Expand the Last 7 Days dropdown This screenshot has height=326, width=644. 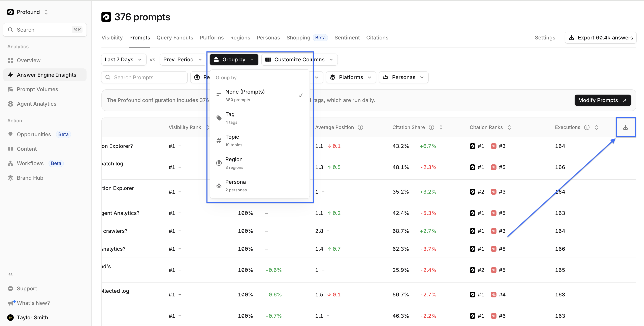[x=123, y=60]
